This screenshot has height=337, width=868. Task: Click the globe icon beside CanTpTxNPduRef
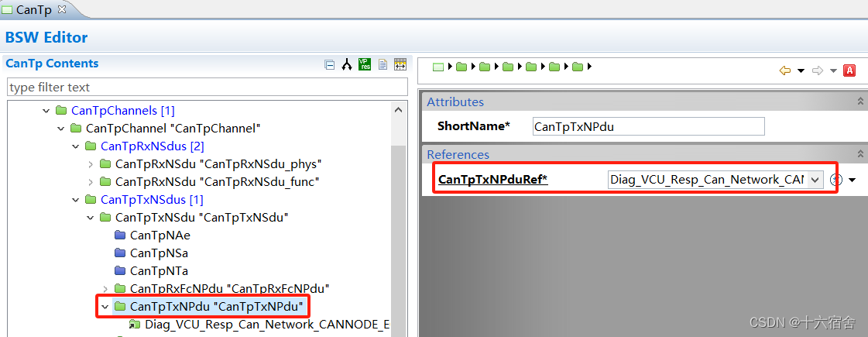tap(836, 180)
